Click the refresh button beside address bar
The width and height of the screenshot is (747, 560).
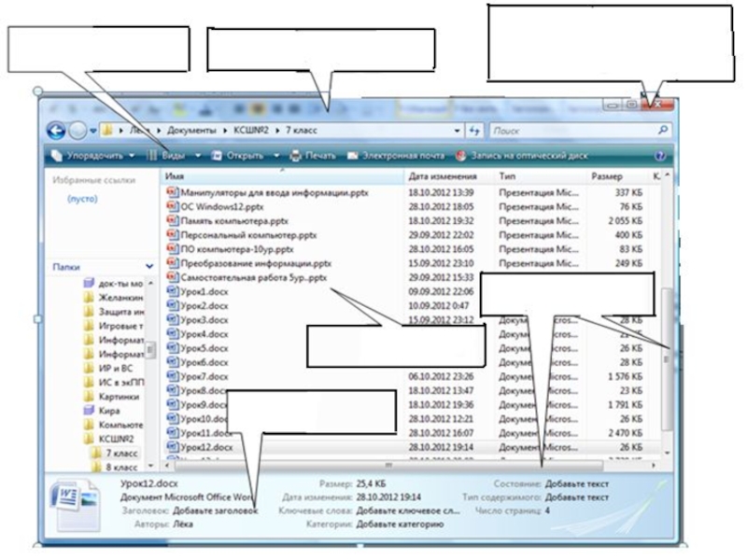(474, 131)
